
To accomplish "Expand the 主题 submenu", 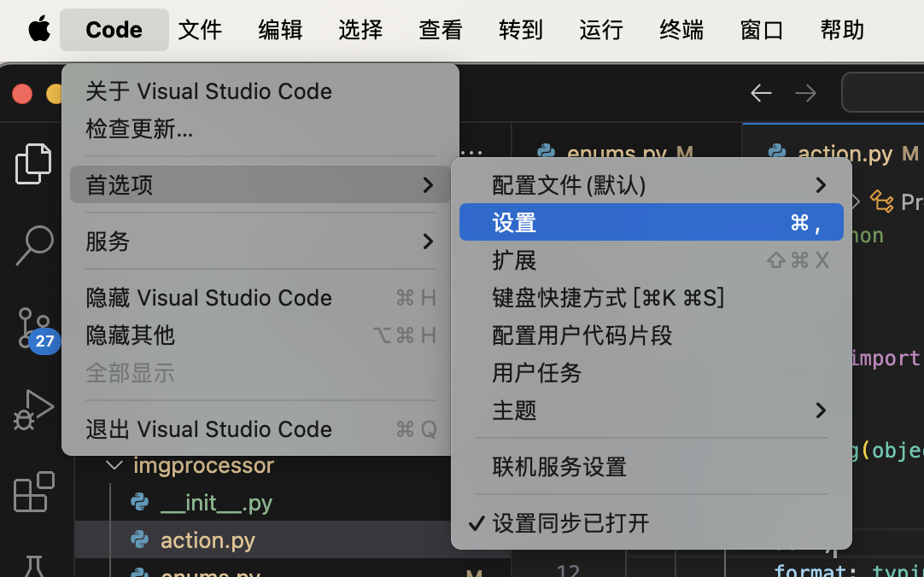I will click(652, 410).
